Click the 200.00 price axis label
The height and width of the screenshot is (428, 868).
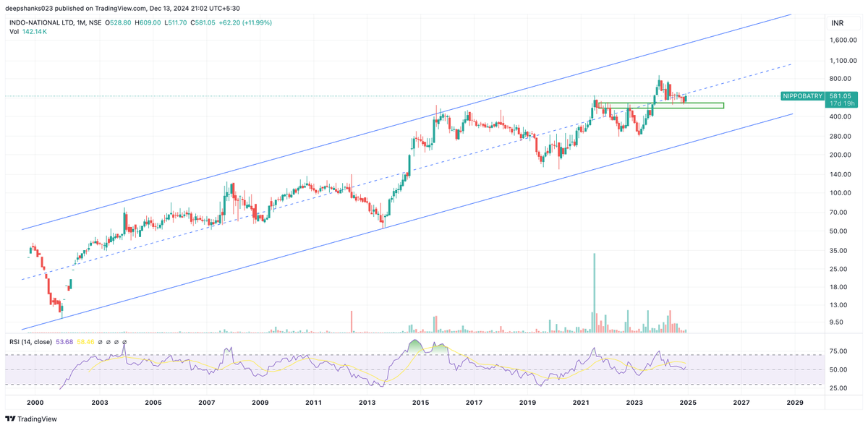pos(840,155)
